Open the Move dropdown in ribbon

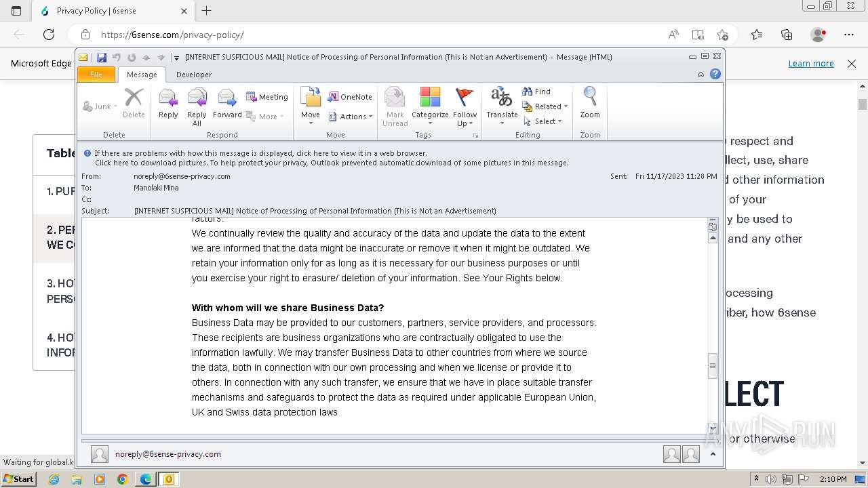pyautogui.click(x=311, y=106)
